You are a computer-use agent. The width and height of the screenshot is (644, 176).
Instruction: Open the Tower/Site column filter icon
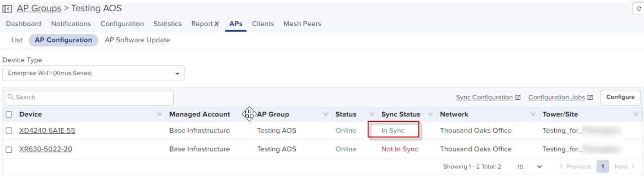click(635, 114)
